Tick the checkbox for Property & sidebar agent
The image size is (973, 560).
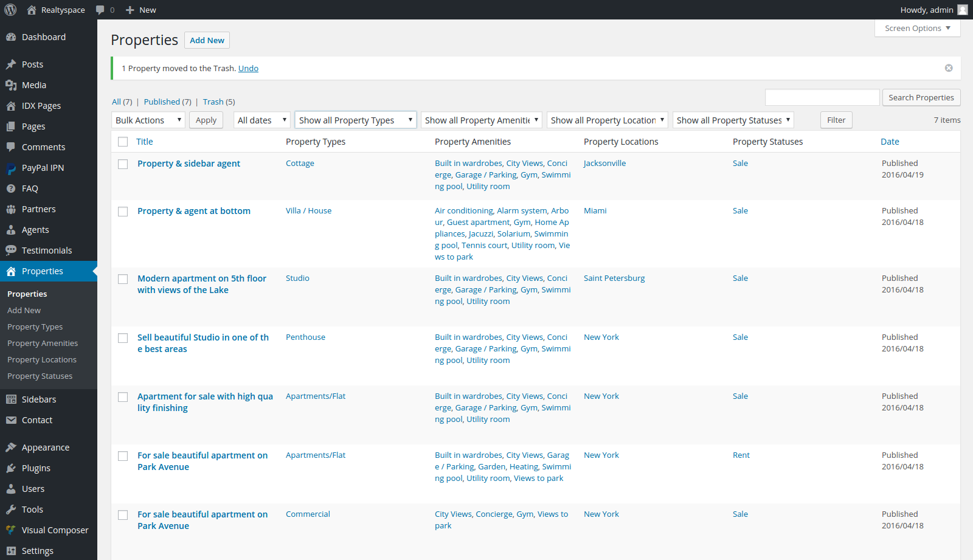[123, 164]
